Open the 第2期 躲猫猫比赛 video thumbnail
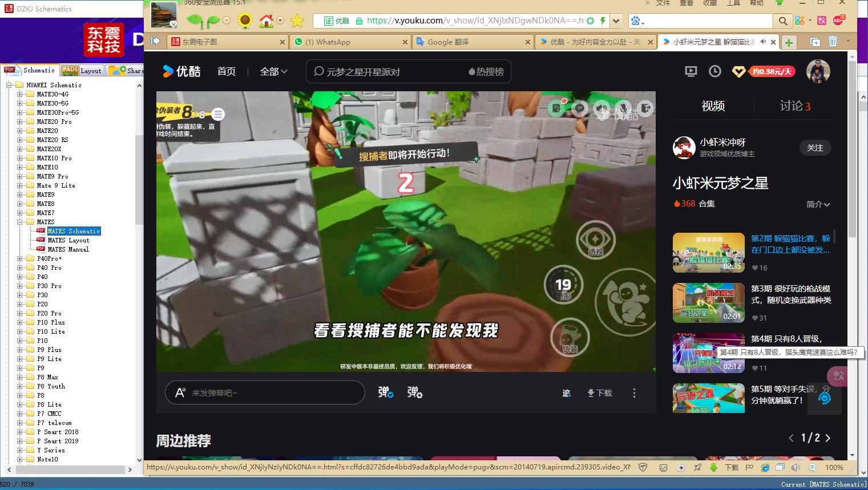The image size is (868, 490). pos(708,253)
